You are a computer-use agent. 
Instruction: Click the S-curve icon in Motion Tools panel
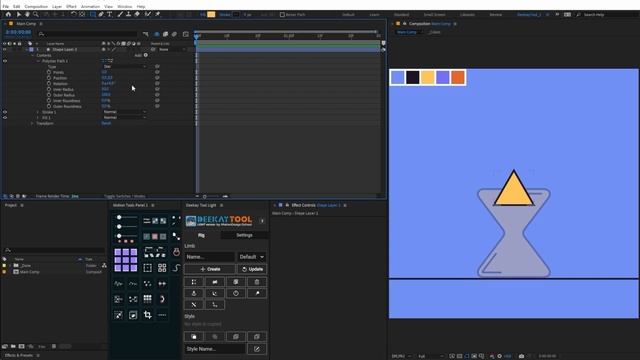[176, 268]
